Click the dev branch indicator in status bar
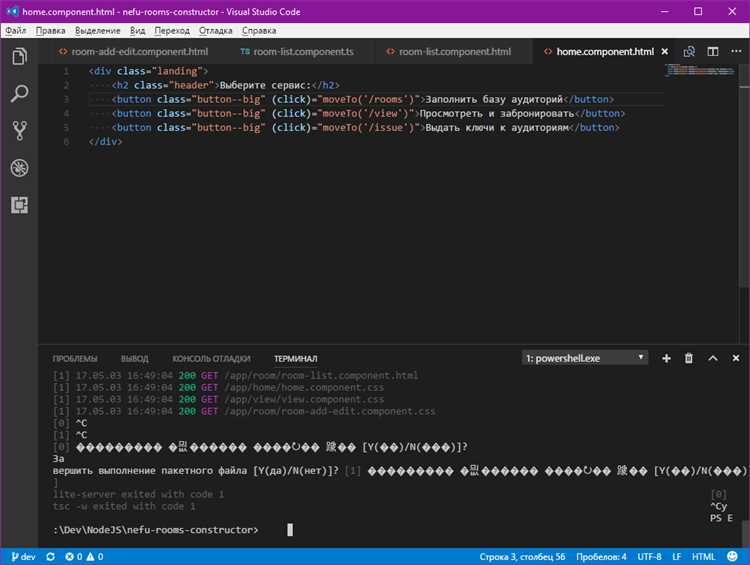Viewport: 750px width, 565px height. point(23,557)
